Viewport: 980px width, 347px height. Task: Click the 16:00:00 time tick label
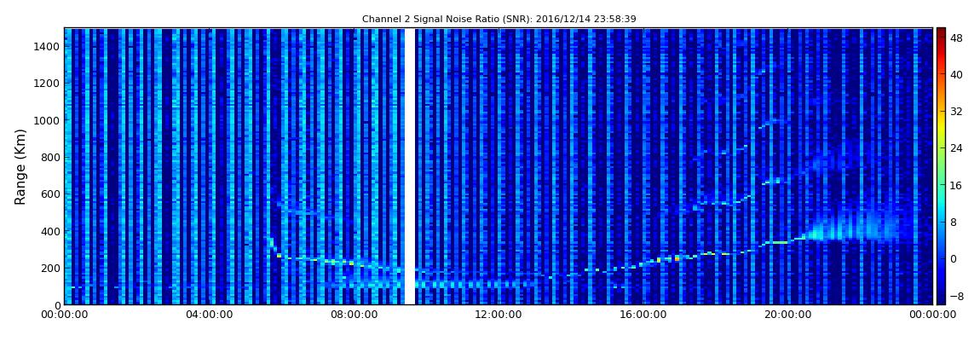coord(643,315)
